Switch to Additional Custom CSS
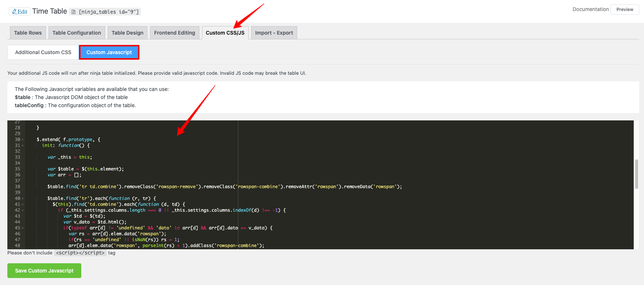The height and width of the screenshot is (285, 644). (43, 52)
